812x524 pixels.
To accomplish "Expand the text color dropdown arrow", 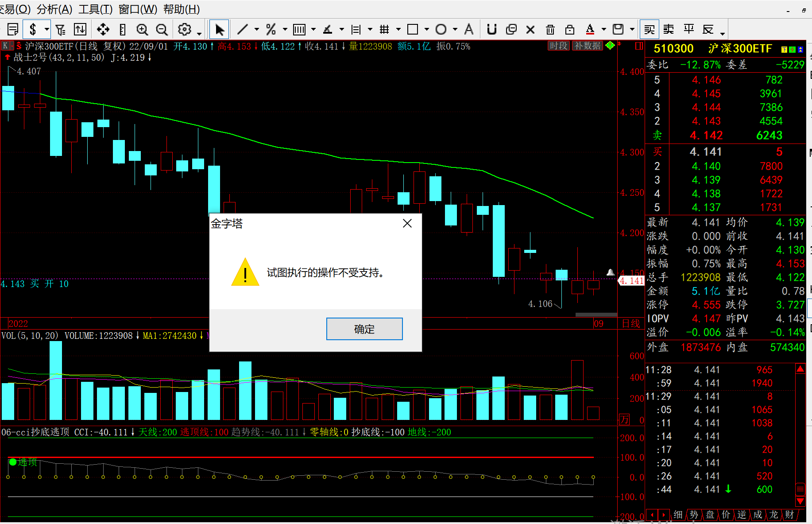I will (x=604, y=30).
